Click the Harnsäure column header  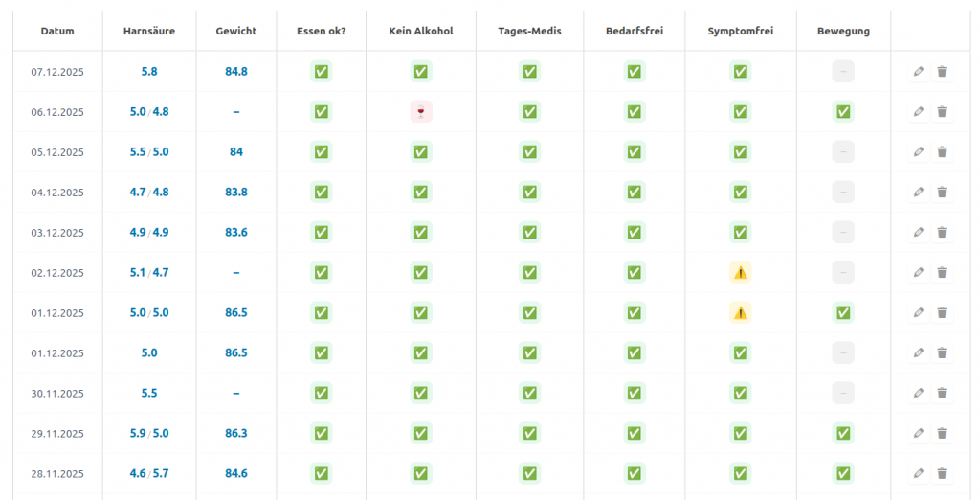(x=149, y=32)
